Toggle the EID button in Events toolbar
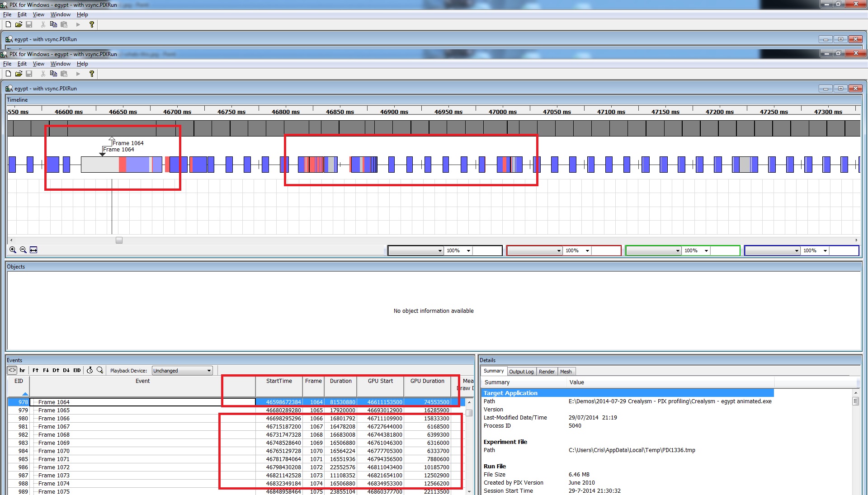 [x=77, y=370]
